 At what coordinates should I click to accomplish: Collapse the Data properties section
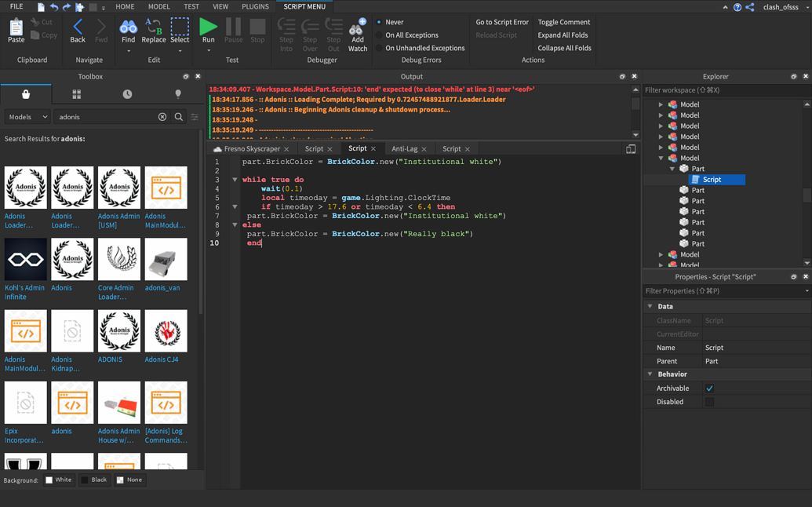650,307
